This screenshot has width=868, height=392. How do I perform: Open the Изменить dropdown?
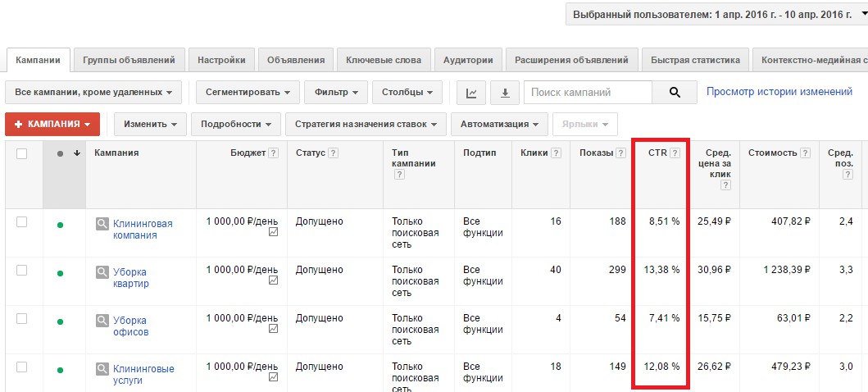pyautogui.click(x=151, y=124)
